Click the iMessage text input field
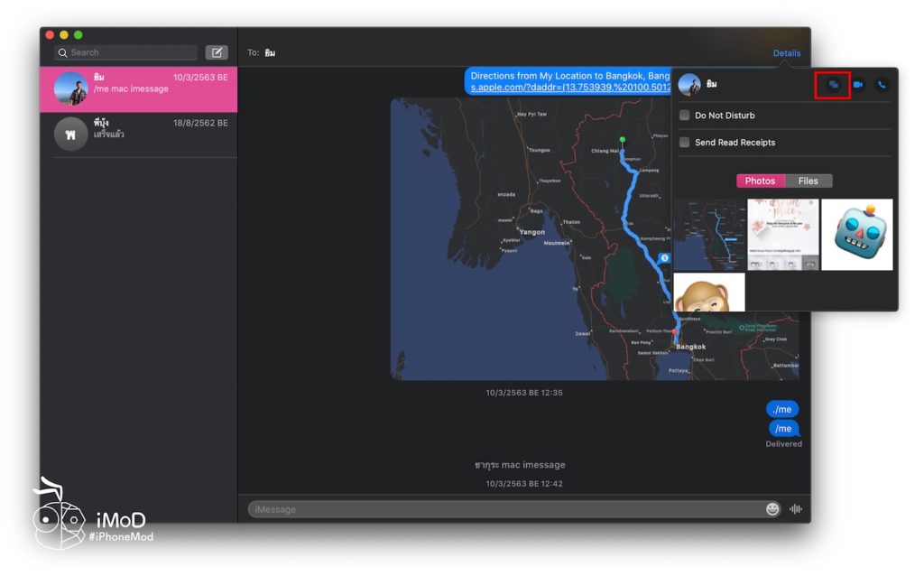 pyautogui.click(x=505, y=509)
